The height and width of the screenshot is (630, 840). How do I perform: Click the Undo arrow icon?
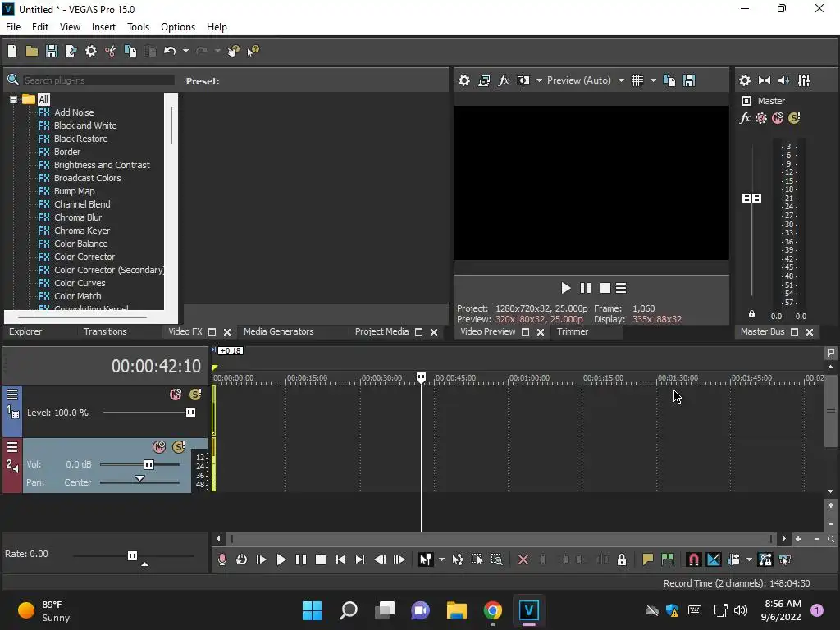pyautogui.click(x=170, y=51)
